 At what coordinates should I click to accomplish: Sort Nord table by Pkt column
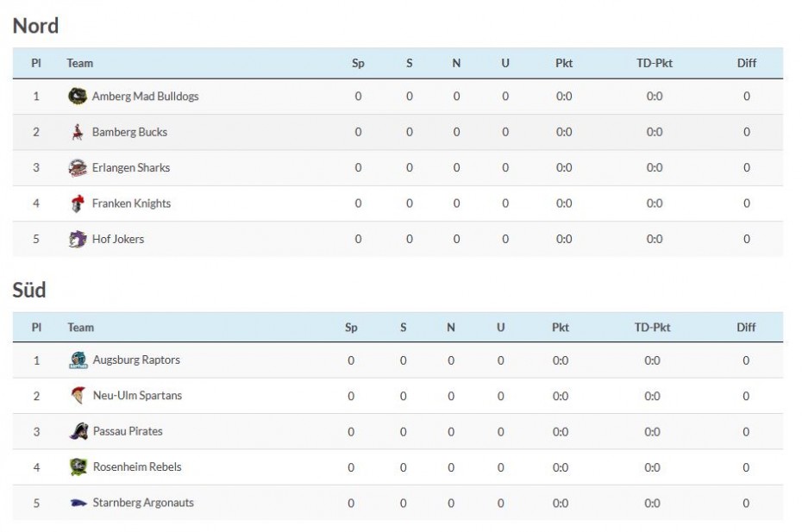[x=564, y=63]
